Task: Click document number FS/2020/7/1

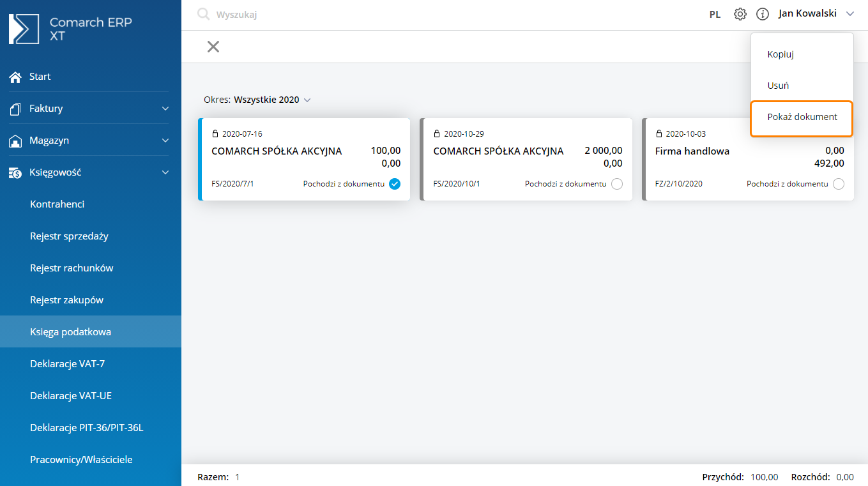Action: tap(233, 184)
